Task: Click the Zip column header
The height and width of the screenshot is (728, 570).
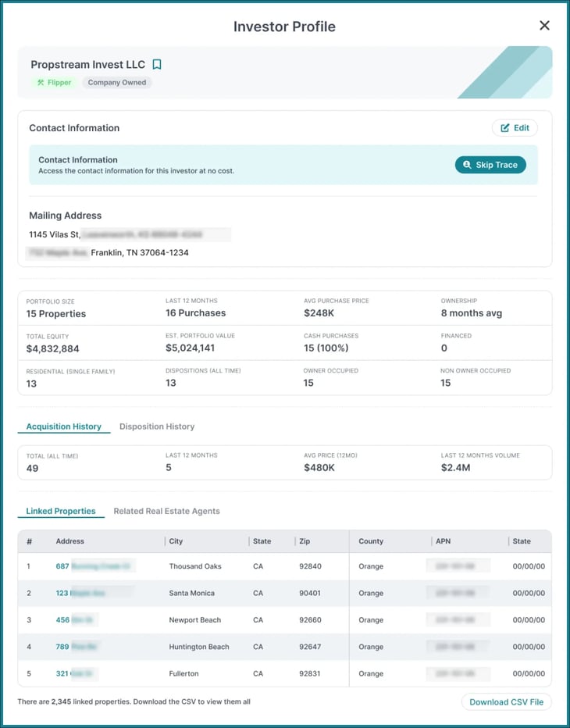Action: tap(305, 541)
